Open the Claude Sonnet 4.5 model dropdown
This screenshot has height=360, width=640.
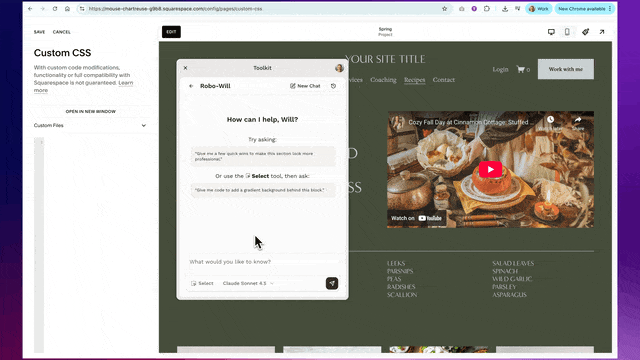(x=248, y=283)
